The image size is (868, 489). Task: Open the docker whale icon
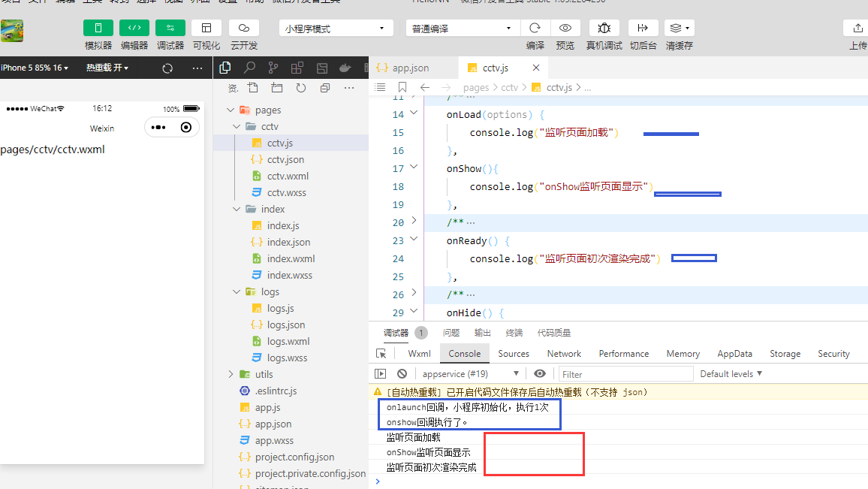[345, 68]
